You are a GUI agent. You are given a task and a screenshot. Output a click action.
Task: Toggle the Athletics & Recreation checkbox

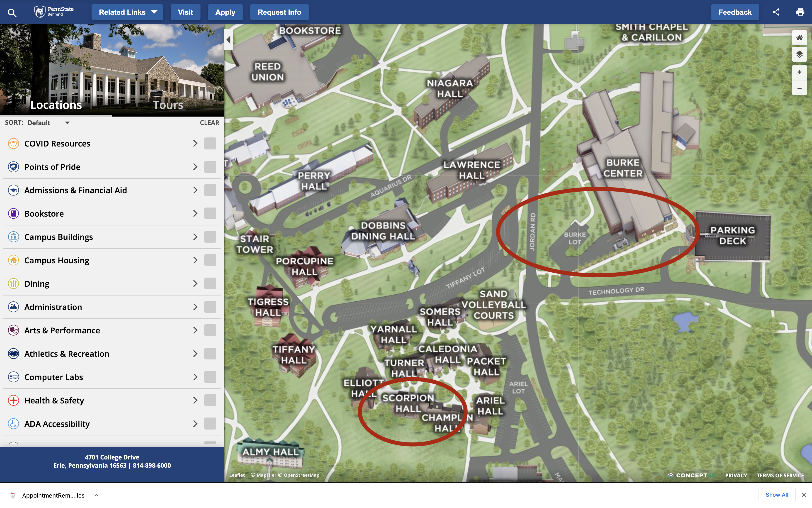[x=210, y=354]
